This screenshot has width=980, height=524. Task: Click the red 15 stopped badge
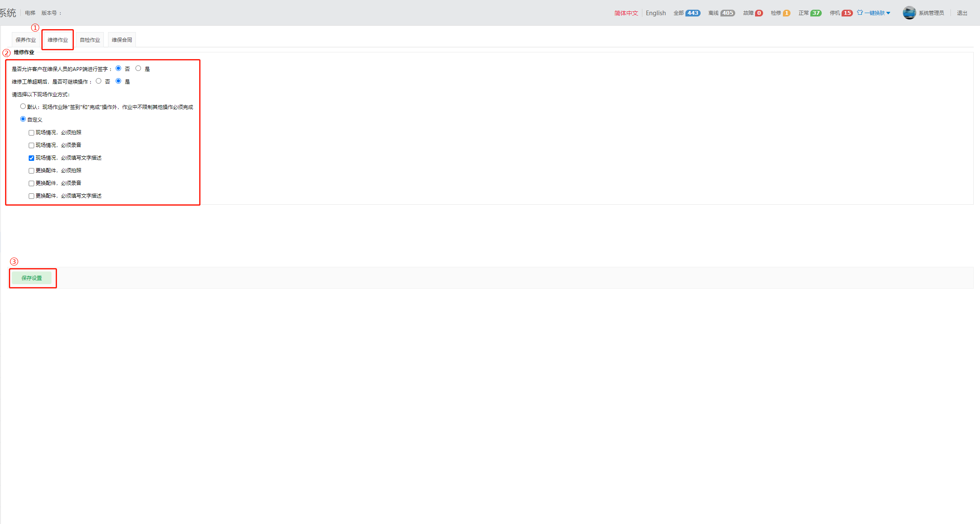pyautogui.click(x=847, y=13)
